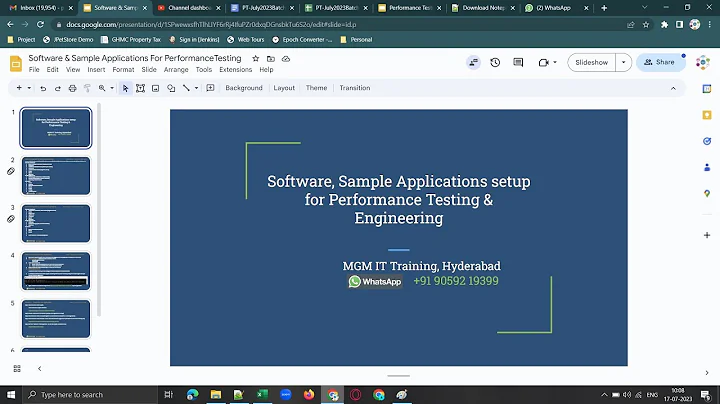The height and width of the screenshot is (404, 720).
Task: Click the Zoom magnifier icon
Action: (102, 88)
